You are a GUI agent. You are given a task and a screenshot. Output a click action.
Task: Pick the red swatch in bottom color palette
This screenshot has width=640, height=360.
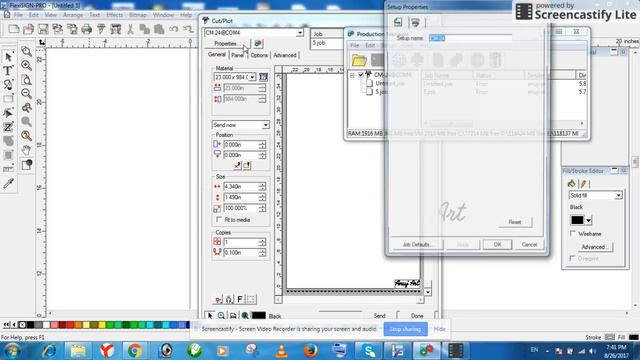[x=70, y=325]
